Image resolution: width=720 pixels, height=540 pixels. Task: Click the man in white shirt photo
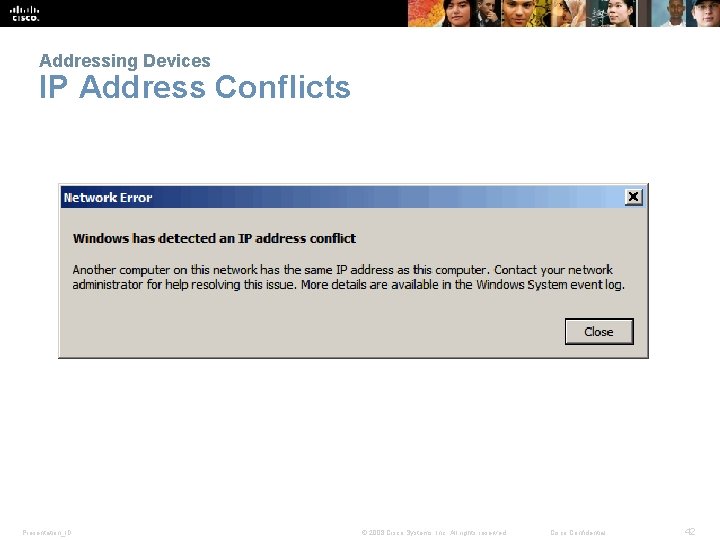pyautogui.click(x=668, y=13)
